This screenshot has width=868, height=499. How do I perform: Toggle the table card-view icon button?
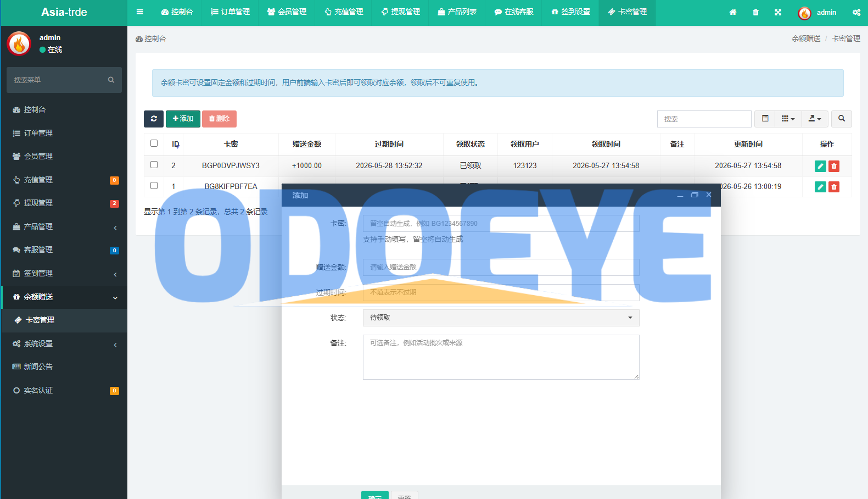tap(765, 119)
